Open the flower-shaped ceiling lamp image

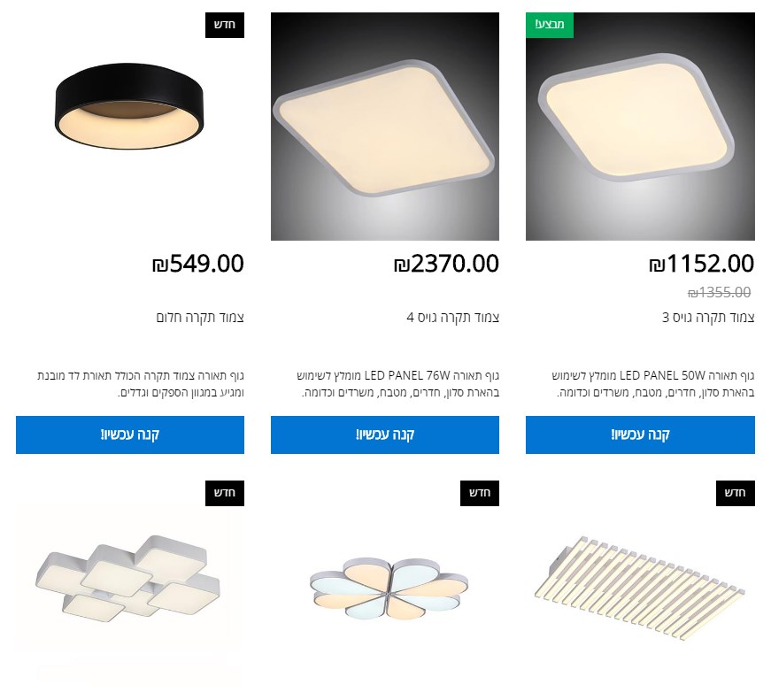coord(385,590)
